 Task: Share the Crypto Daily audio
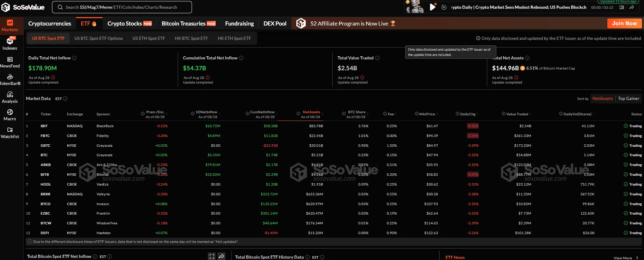[632, 7]
